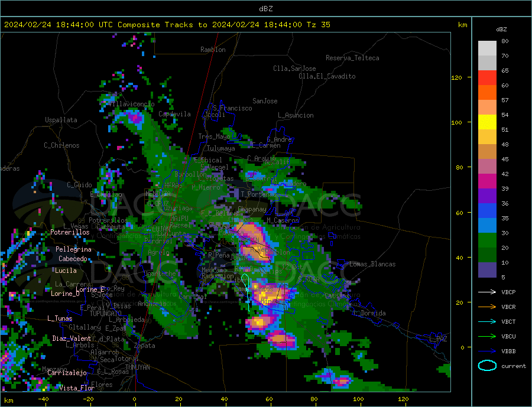532x407 pixels.
Task: Click the Villavicencio place label
Action: 131,104
